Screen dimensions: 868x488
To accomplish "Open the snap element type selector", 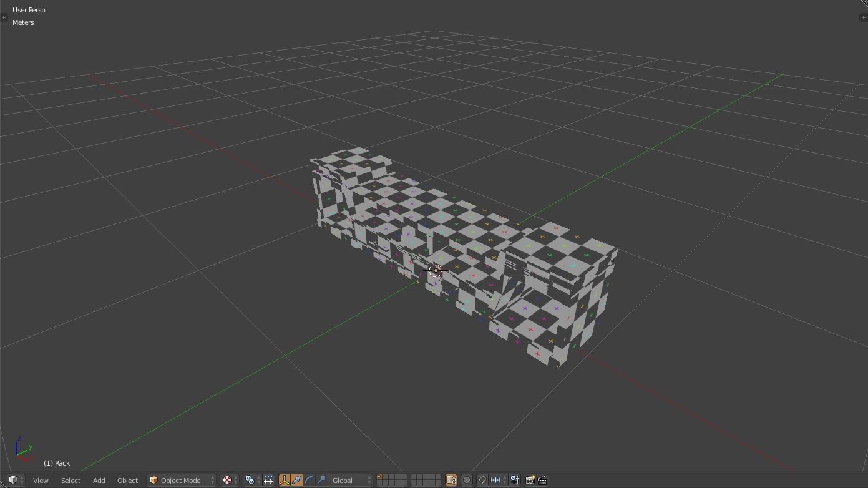I will [498, 481].
